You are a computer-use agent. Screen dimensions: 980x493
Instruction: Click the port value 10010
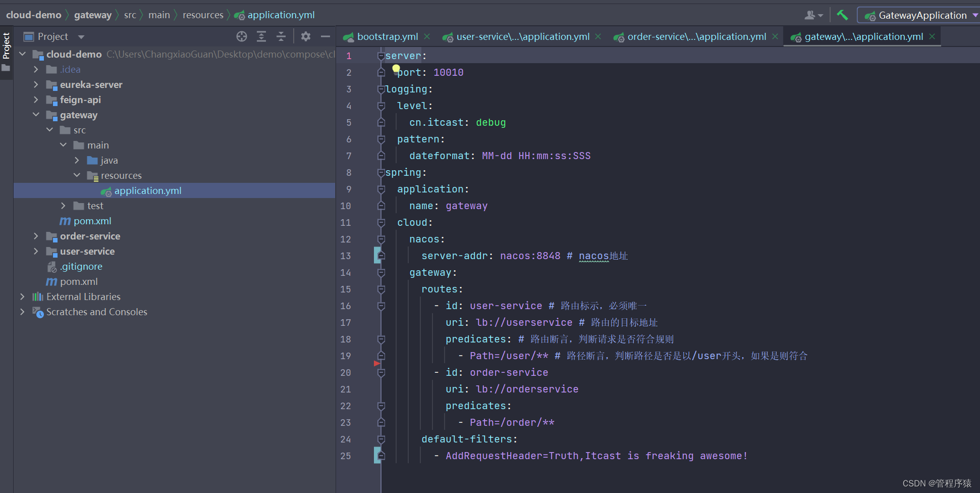coord(448,72)
